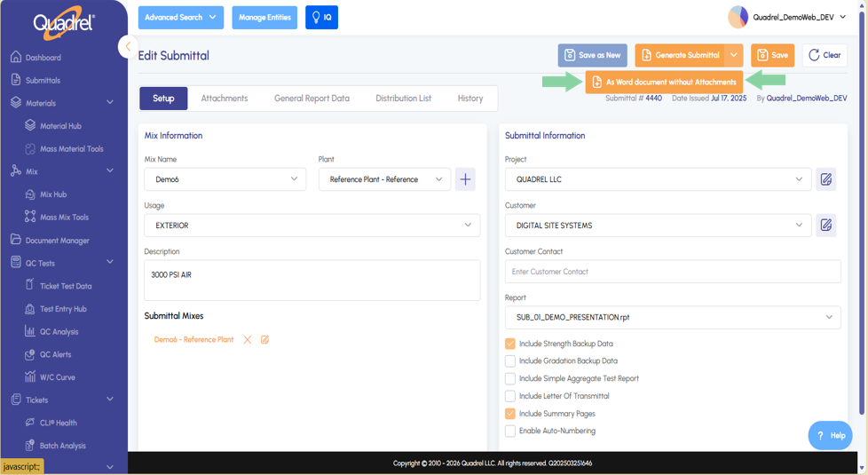Edit the Customer with pencil icon
868x475 pixels.
(826, 226)
